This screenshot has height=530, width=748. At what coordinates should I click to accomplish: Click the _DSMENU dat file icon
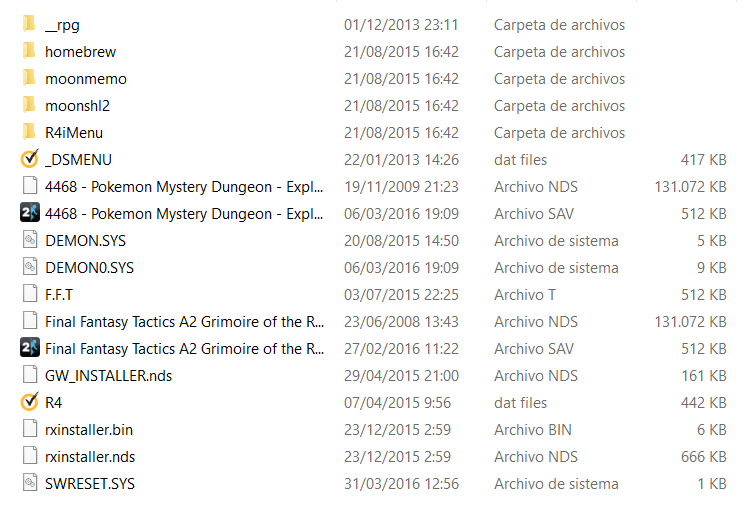pyautogui.click(x=29, y=159)
